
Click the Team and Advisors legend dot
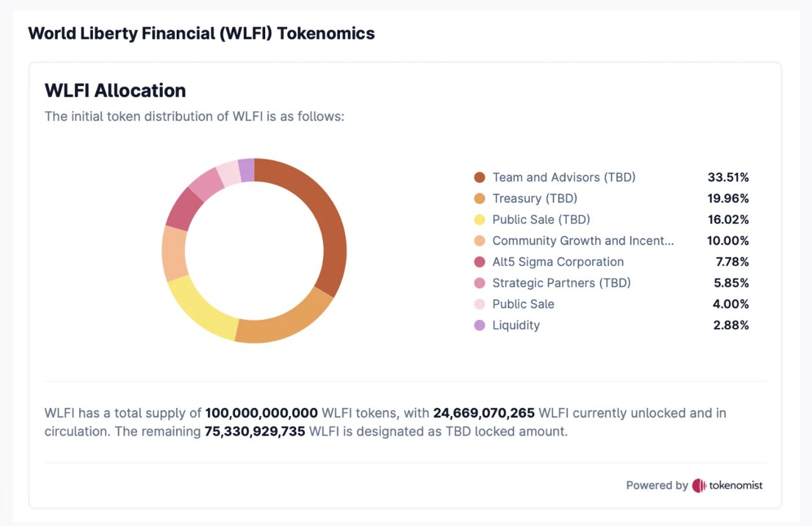[480, 177]
